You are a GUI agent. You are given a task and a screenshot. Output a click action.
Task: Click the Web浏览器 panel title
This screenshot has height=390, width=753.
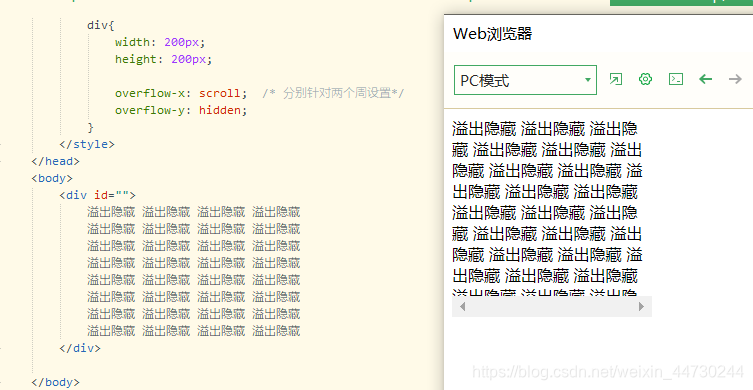click(492, 34)
